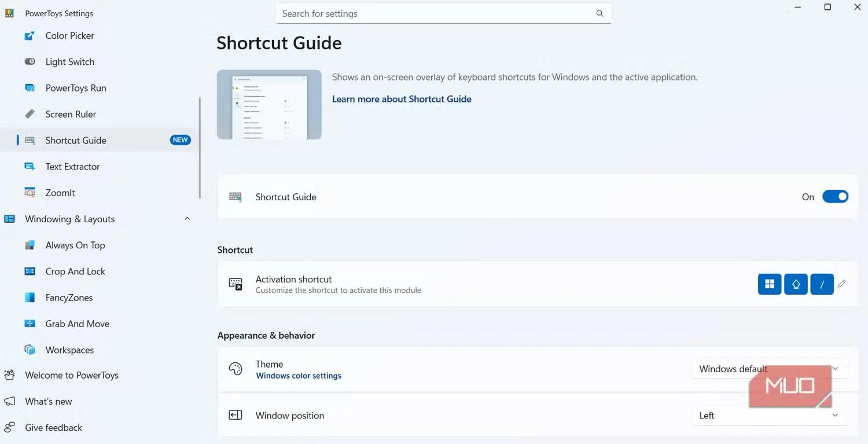868x444 pixels.
Task: Turn off the Shortcut Guide toggle switch
Action: [x=835, y=197]
